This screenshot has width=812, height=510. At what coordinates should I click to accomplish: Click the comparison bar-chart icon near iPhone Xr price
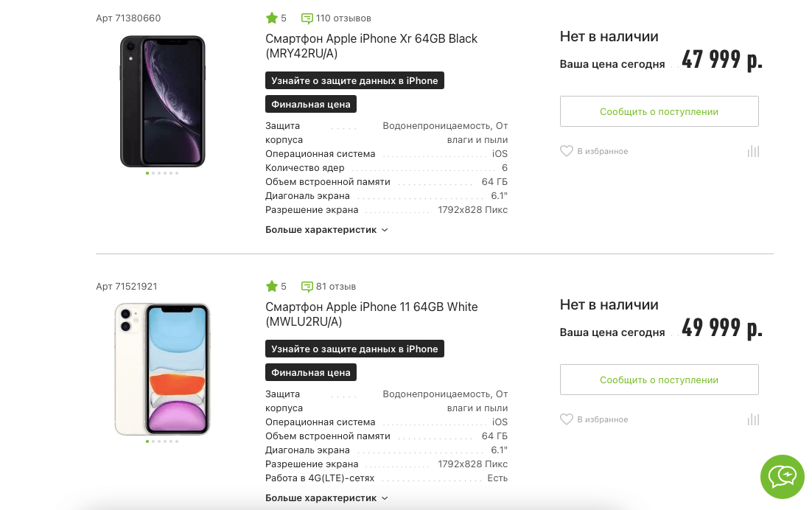752,150
